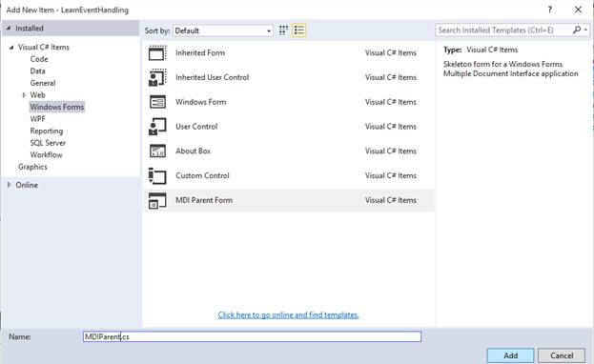Close the Add New Item dialog
This screenshot has width=594, height=364.
[578, 10]
